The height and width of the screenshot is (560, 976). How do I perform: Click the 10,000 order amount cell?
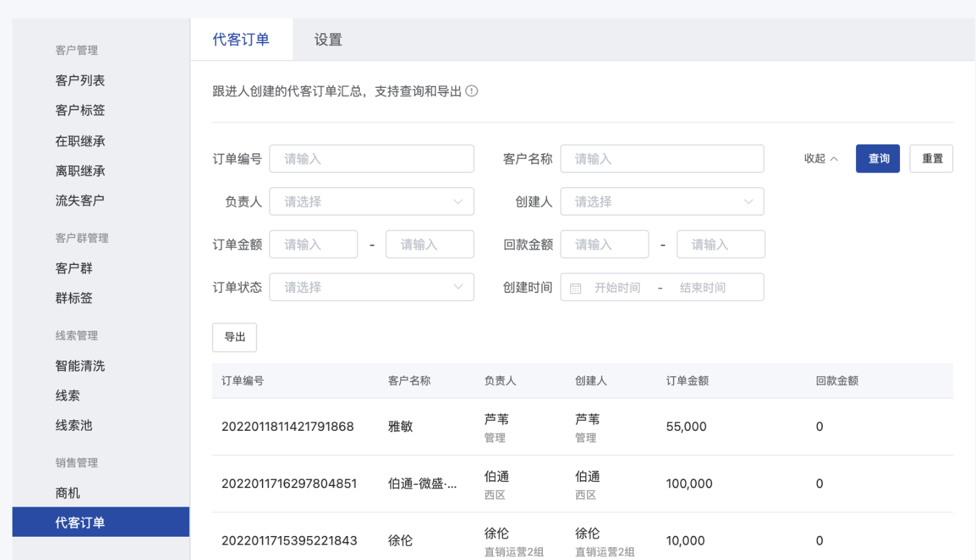coord(685,541)
